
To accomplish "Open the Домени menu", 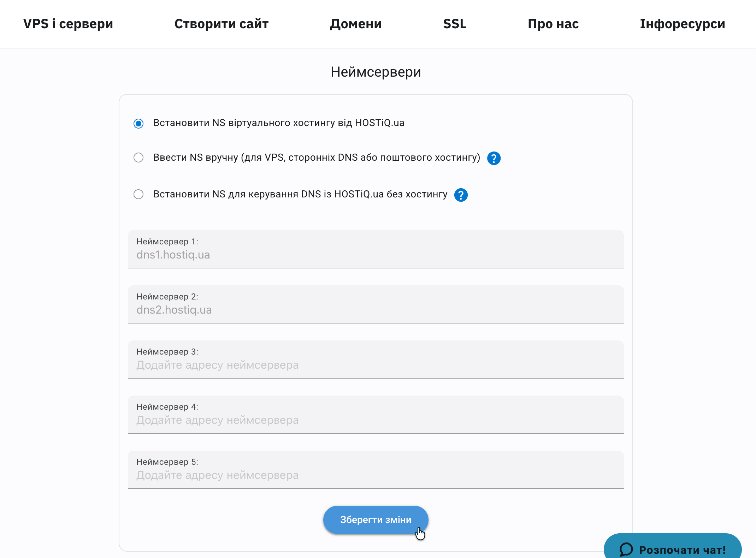I will tap(355, 24).
